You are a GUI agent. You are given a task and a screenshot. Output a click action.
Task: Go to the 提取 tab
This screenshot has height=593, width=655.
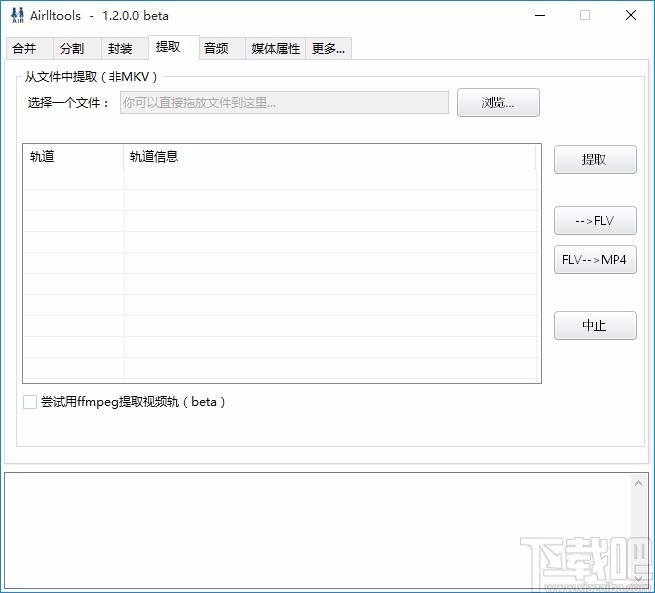click(173, 47)
